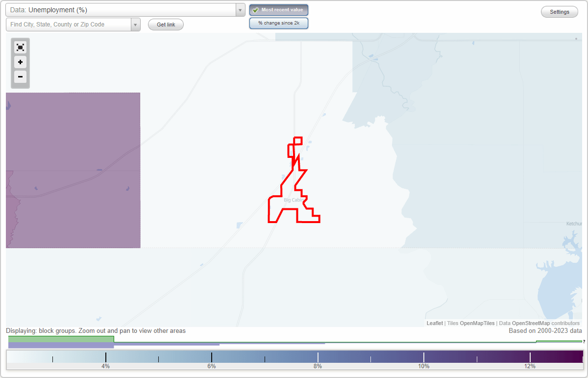588x378 pixels.
Task: Click inside the city search input field
Action: click(69, 24)
